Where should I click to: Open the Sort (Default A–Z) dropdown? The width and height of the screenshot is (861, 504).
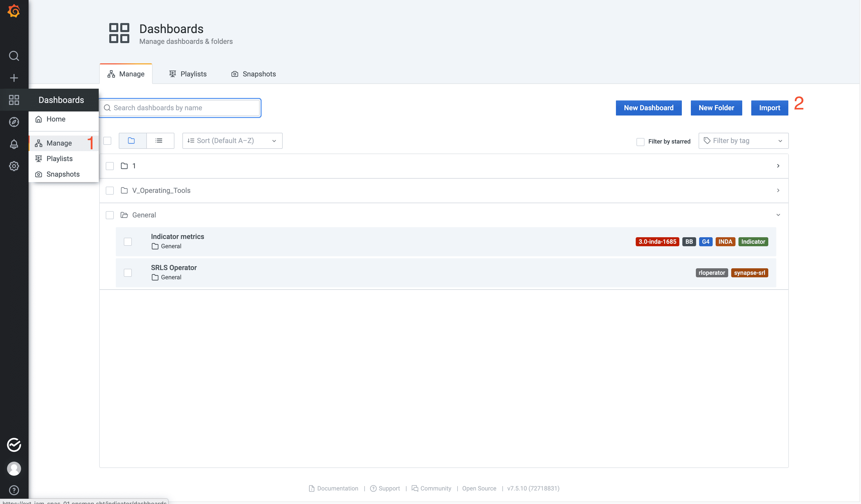pos(232,141)
